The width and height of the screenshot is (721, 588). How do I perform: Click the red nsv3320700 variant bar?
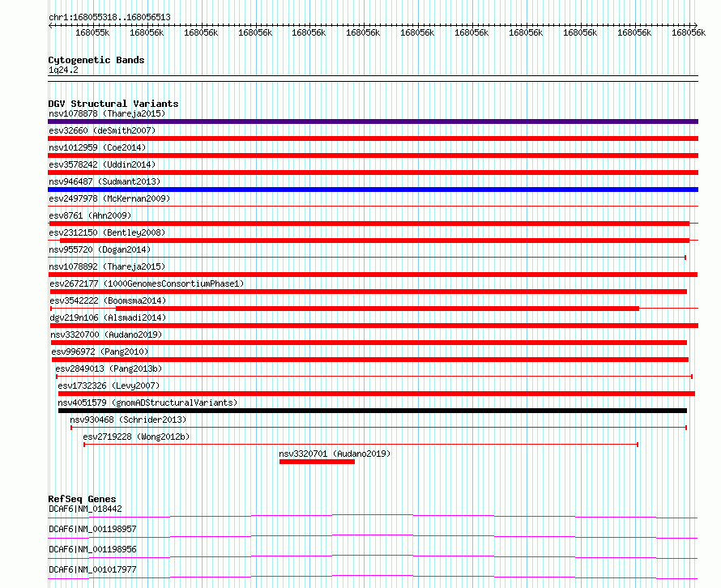pos(369,343)
